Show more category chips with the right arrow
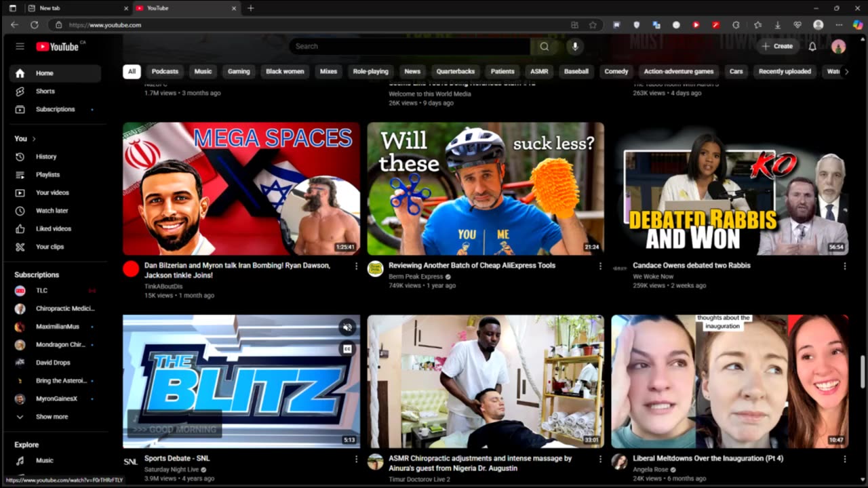Image resolution: width=868 pixels, height=488 pixels. pos(846,71)
